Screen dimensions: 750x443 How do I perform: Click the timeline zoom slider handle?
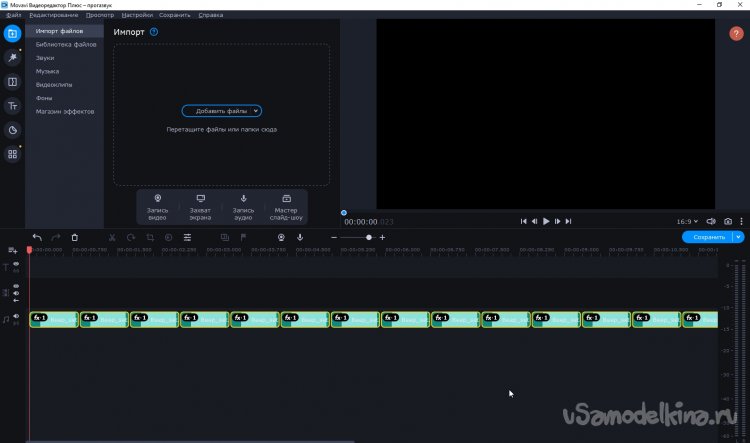coord(369,237)
